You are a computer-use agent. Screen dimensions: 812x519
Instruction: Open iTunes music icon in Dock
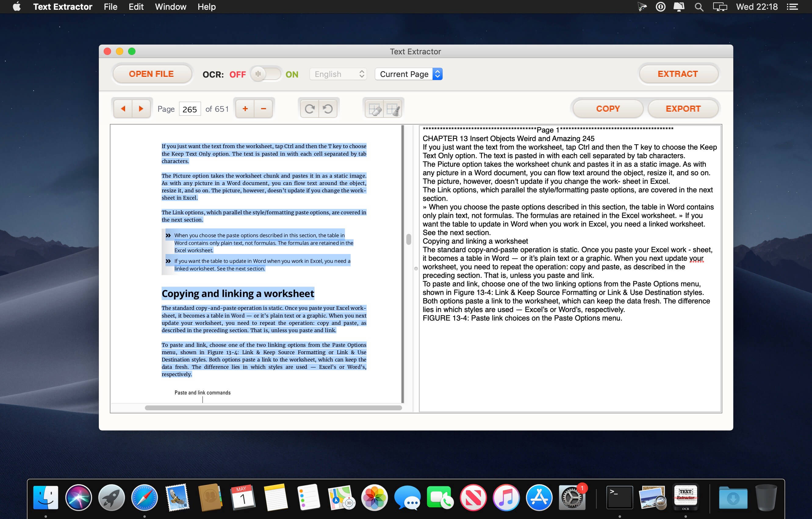point(506,497)
